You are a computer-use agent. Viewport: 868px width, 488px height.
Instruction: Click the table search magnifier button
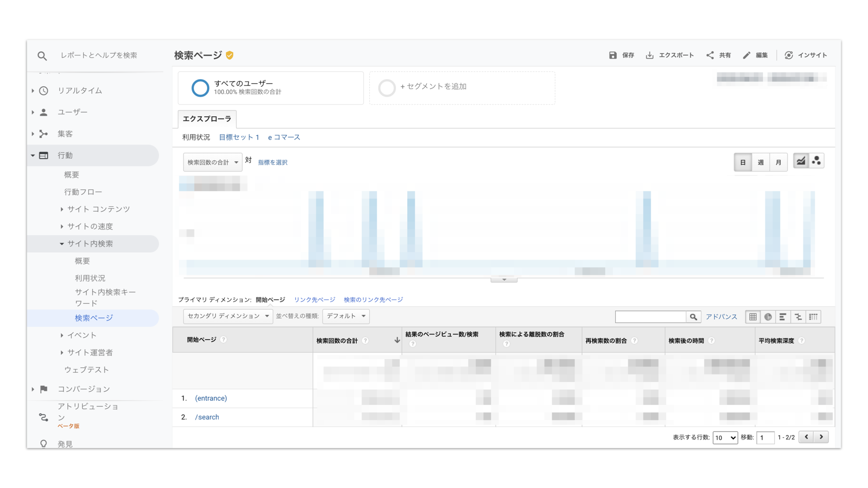(693, 317)
